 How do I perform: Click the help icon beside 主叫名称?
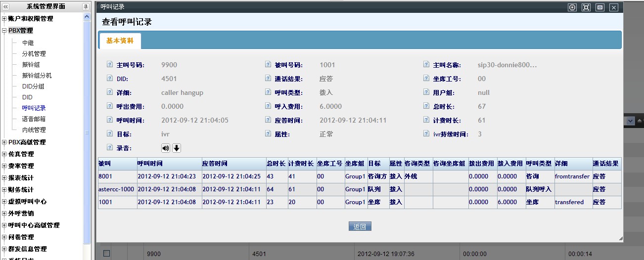426,65
